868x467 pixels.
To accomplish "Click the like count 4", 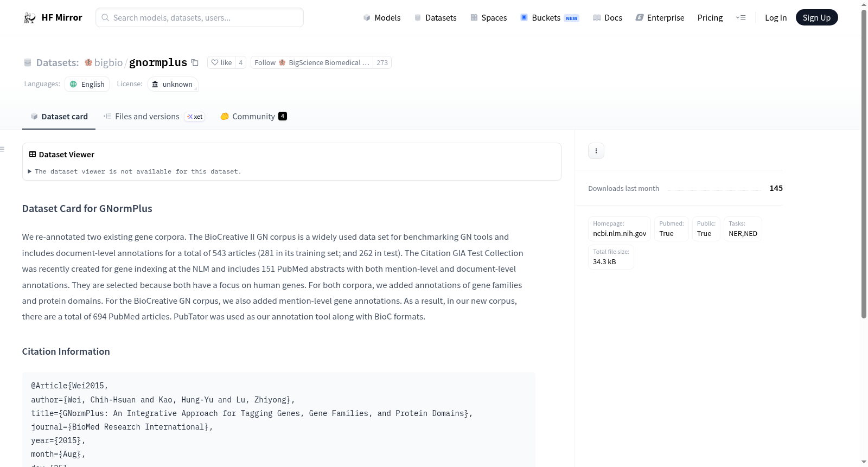I will click(x=241, y=62).
